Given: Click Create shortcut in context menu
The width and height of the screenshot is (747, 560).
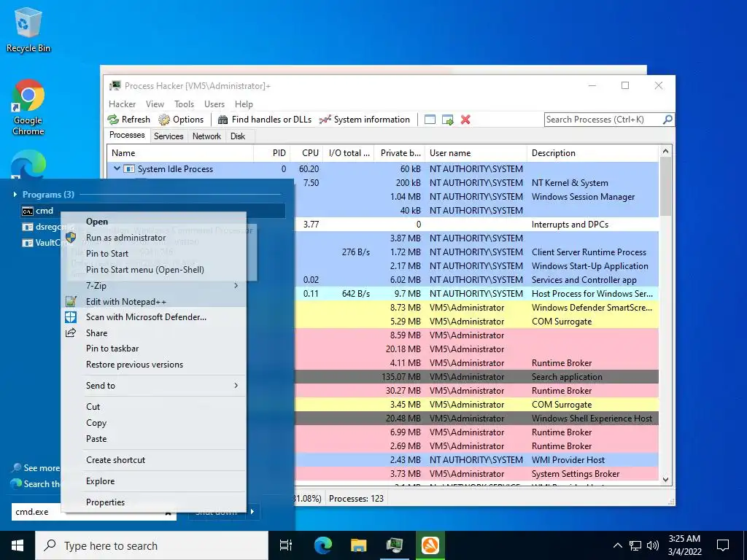Looking at the screenshot, I should (x=116, y=460).
